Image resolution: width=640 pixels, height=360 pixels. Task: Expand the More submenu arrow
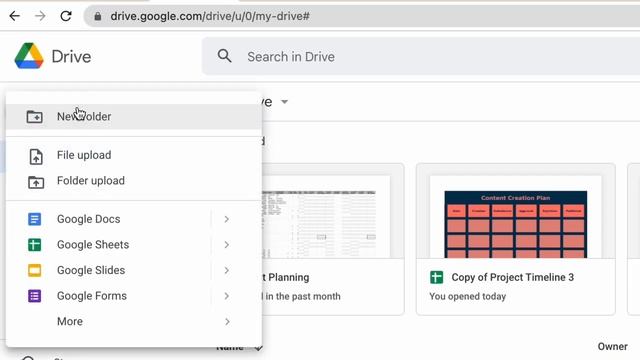click(x=227, y=322)
